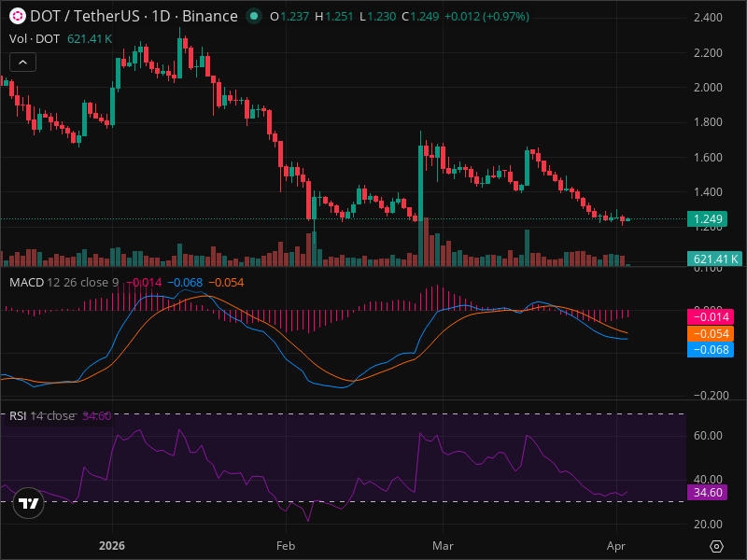Click the high price value H1.251
The height and width of the screenshot is (560, 747).
coord(334,17)
